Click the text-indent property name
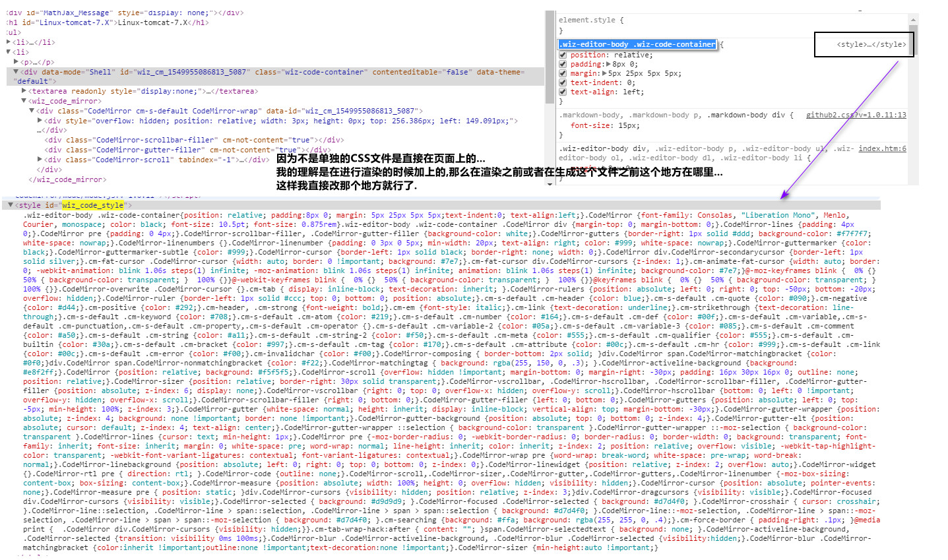948x560 pixels. (x=595, y=82)
